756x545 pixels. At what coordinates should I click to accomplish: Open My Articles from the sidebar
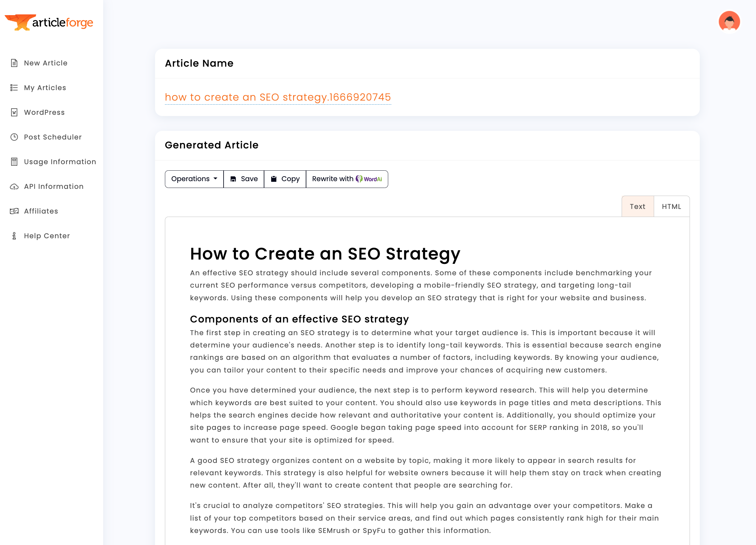coord(45,88)
